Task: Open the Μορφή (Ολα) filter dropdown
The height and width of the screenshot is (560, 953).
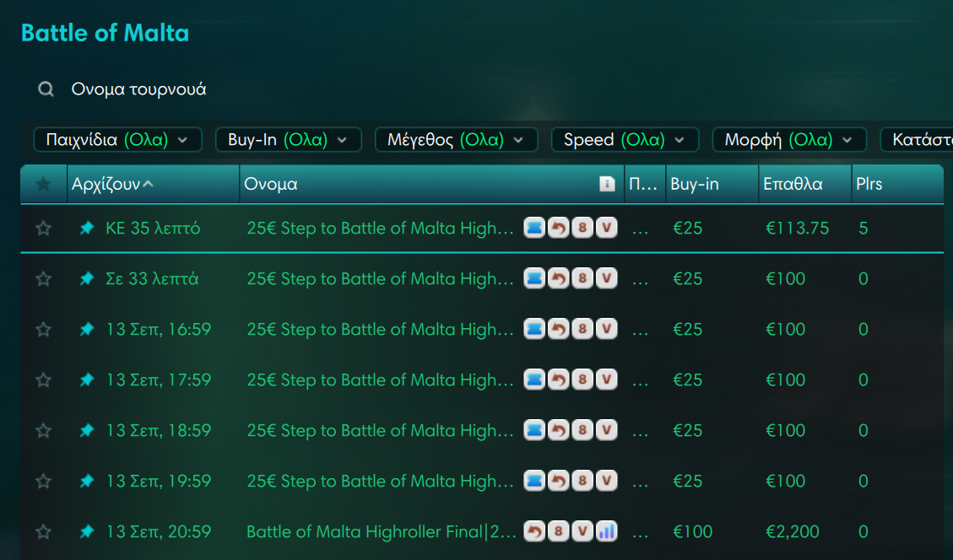Action: (x=789, y=140)
